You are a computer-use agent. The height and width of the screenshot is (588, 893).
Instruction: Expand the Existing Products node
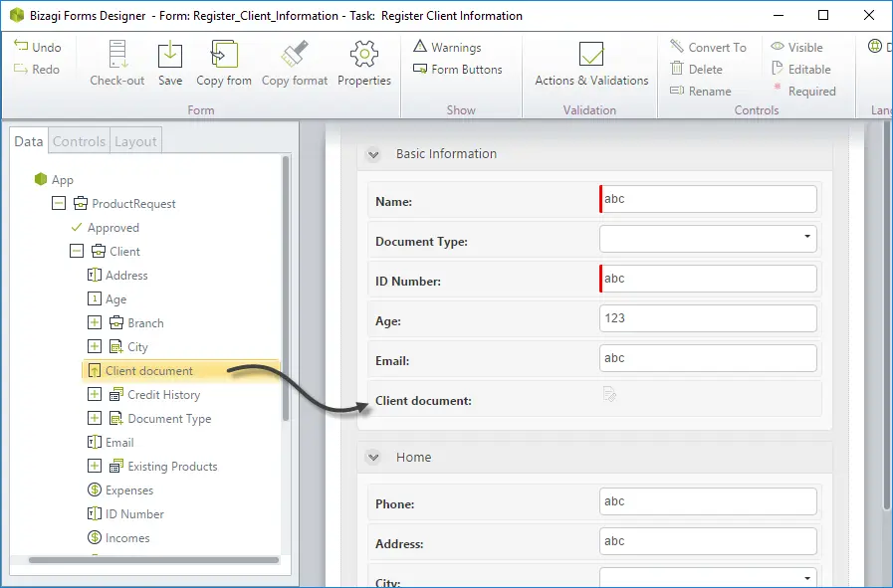pyautogui.click(x=95, y=467)
